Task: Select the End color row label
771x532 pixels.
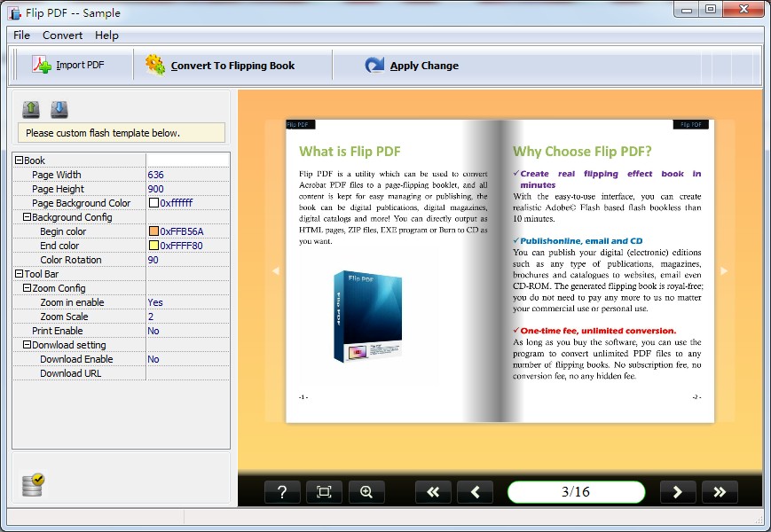Action: (x=59, y=246)
